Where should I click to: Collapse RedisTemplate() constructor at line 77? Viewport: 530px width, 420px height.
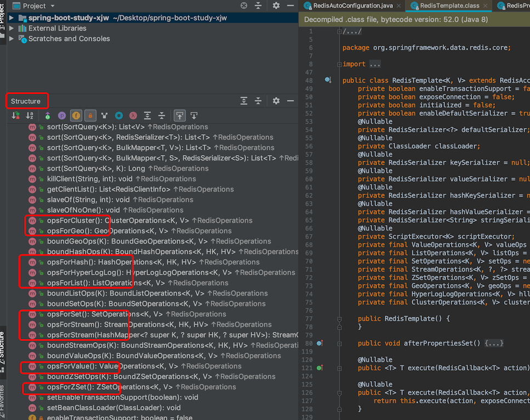click(339, 319)
